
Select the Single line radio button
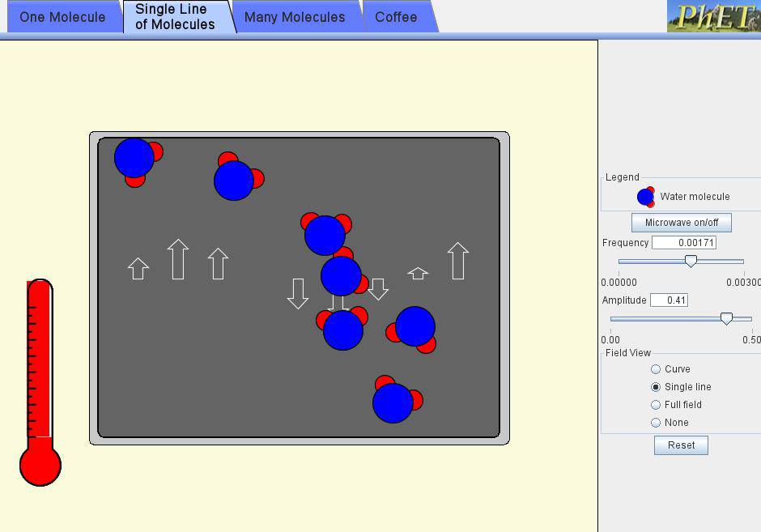pyautogui.click(x=656, y=387)
